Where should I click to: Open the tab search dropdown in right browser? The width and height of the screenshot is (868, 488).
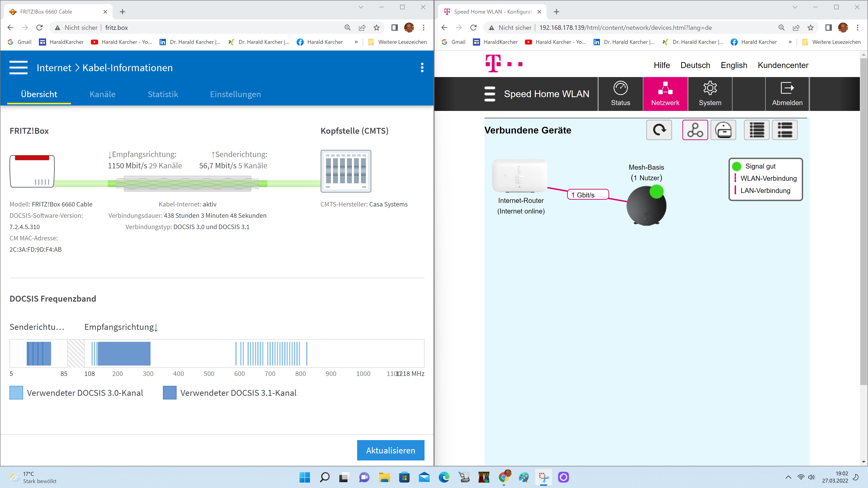point(795,7)
